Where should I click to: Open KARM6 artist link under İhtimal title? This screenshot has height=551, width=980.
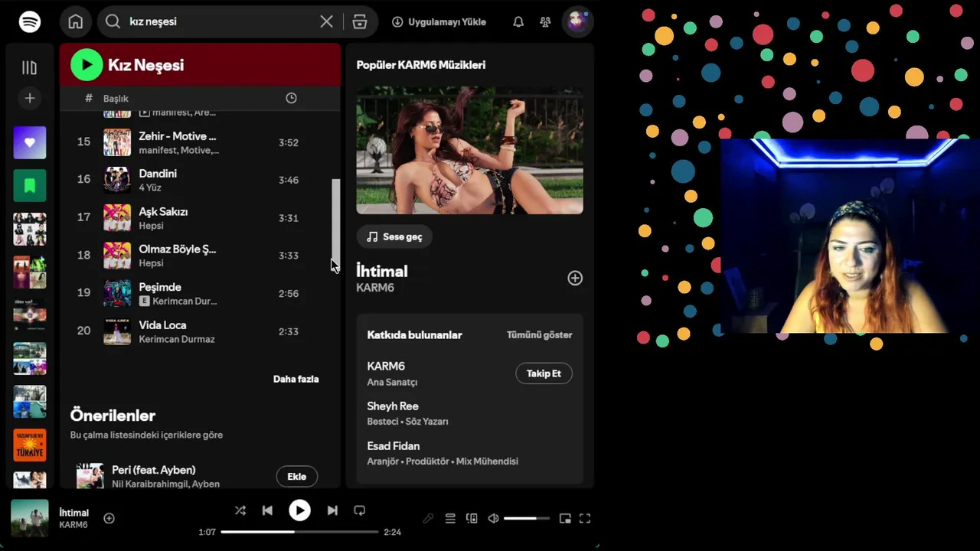click(x=375, y=288)
